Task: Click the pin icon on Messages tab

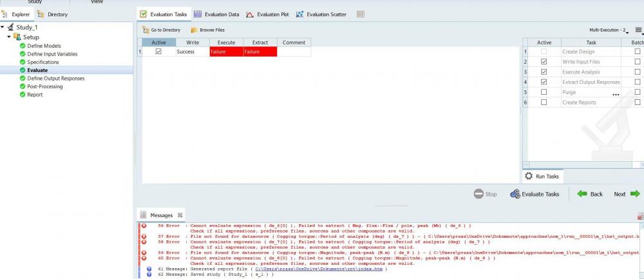Action: click(x=180, y=215)
